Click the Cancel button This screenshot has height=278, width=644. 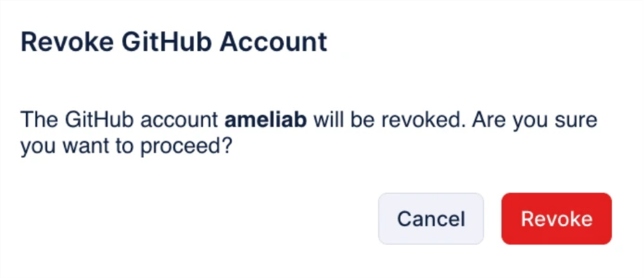430,219
